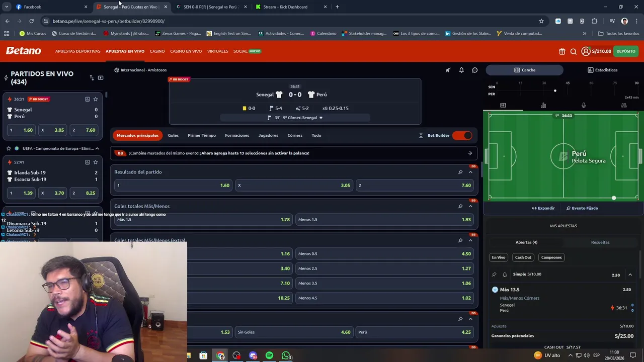Select Menos 1.5 at odds 1.93
The height and width of the screenshot is (362, 644).
384,220
